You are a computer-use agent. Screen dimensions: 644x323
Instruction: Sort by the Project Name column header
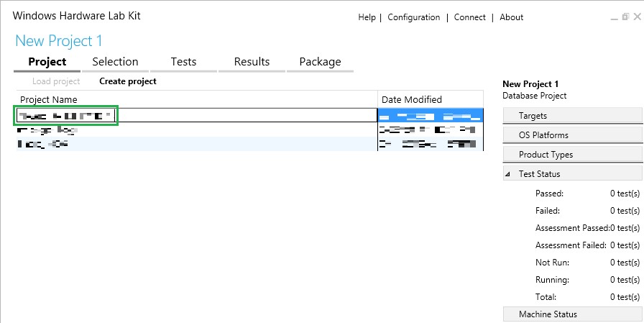tap(197, 99)
